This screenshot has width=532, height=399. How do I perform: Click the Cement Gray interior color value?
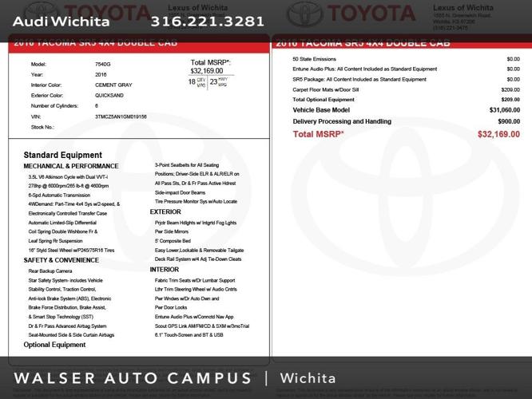click(x=115, y=85)
